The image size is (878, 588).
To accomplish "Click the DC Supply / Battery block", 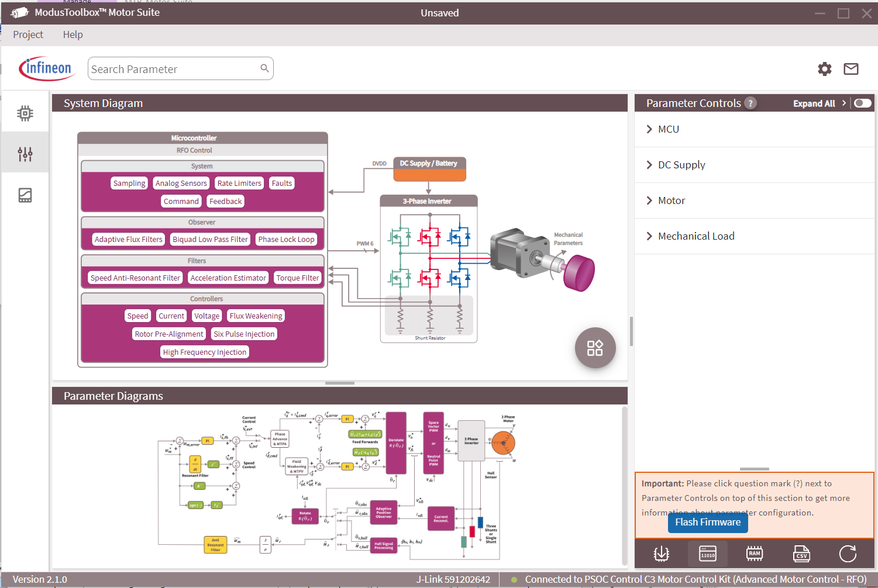I will click(x=429, y=169).
